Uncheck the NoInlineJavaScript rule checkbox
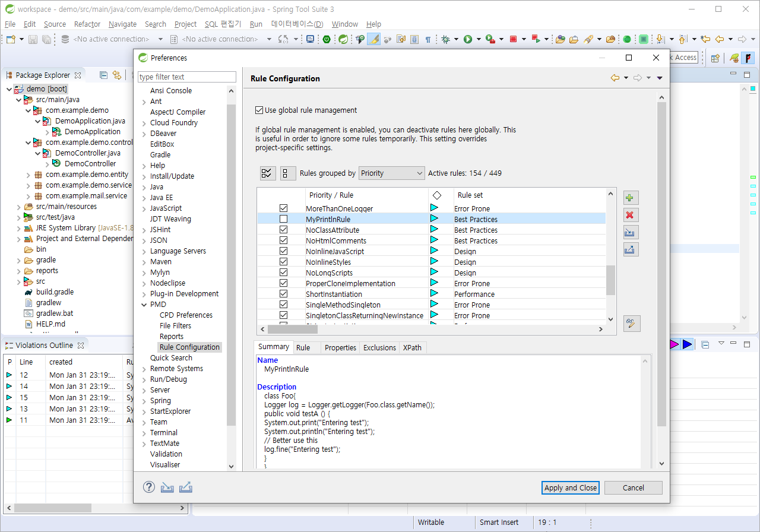Screen dimensions: 760x532 click(283, 251)
